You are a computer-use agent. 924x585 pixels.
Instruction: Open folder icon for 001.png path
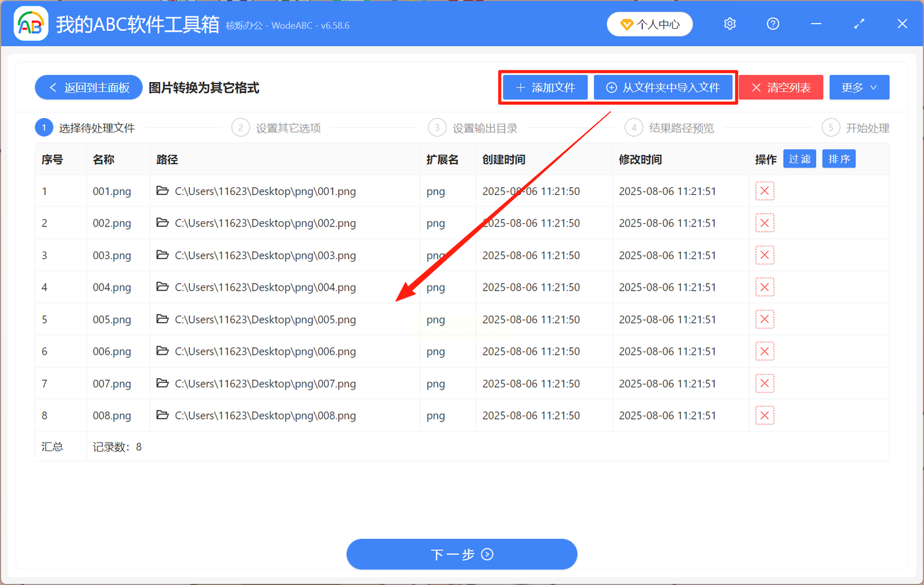coord(162,191)
